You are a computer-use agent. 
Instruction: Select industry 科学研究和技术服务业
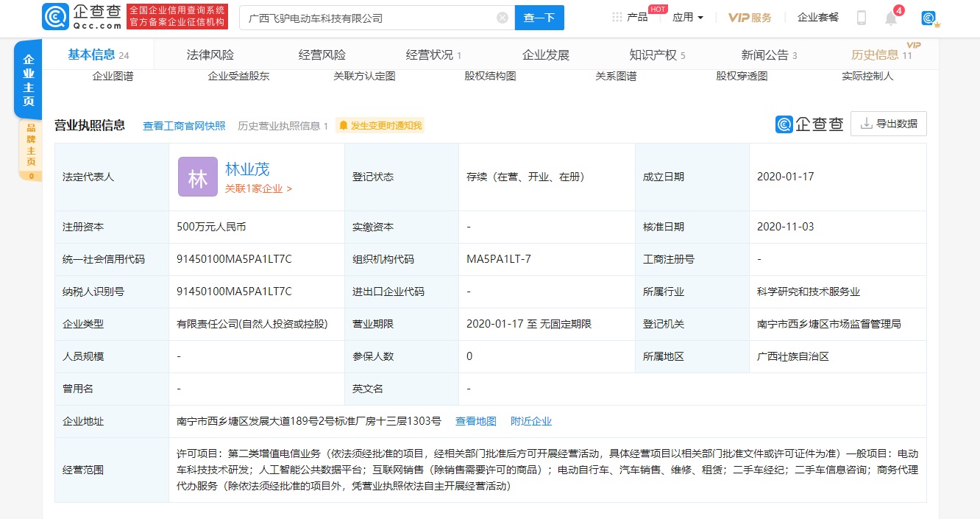click(809, 292)
